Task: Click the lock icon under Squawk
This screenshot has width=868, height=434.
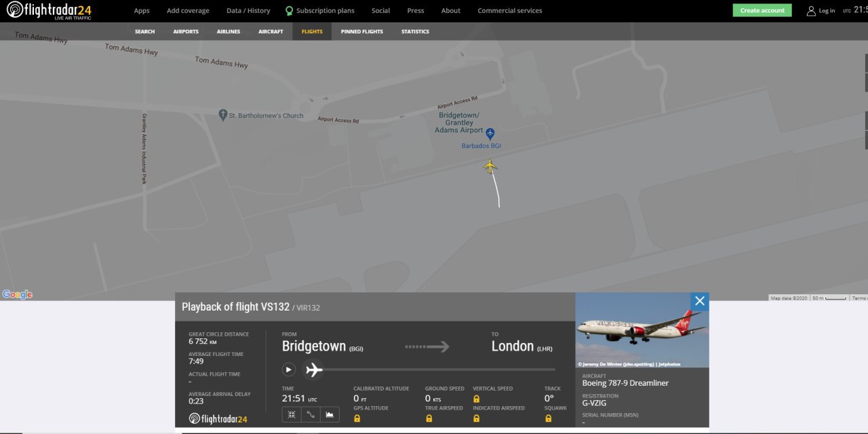Action: point(548,418)
